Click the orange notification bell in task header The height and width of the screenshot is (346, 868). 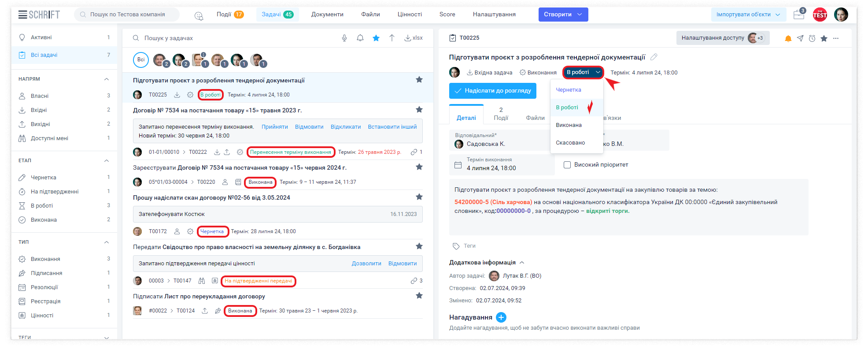pos(788,38)
